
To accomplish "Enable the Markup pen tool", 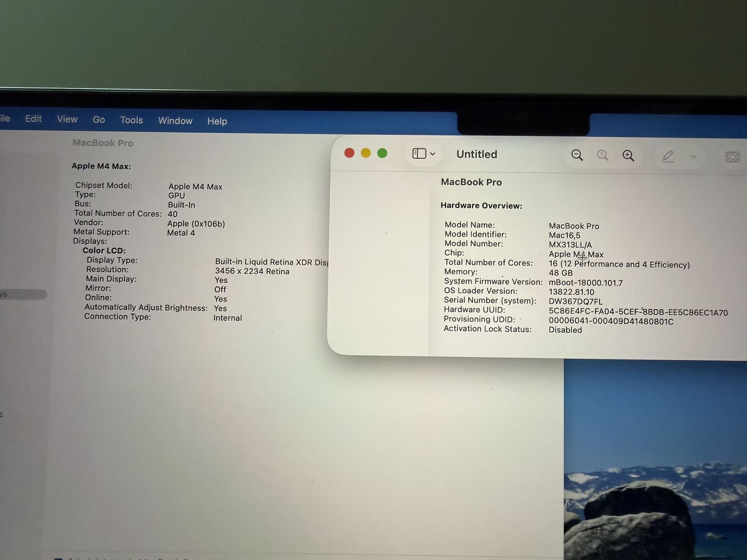I will [668, 156].
